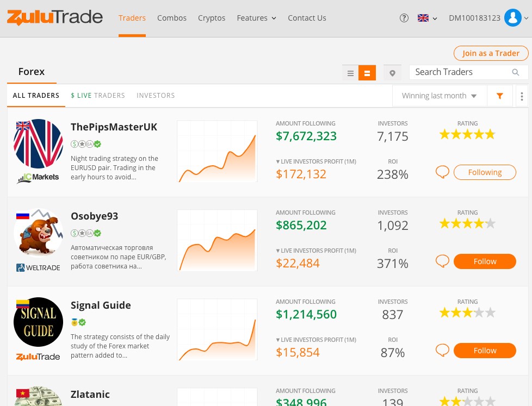
Task: Click ThePipsMasterUK avatar image
Action: pyautogui.click(x=38, y=143)
